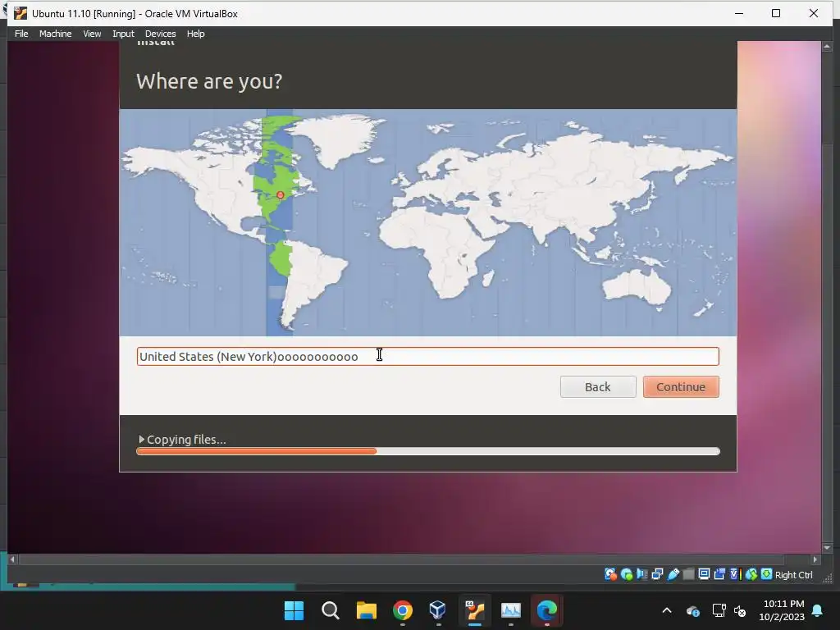Click the red location marker on map
Viewport: 840px width, 630px height.
click(281, 195)
